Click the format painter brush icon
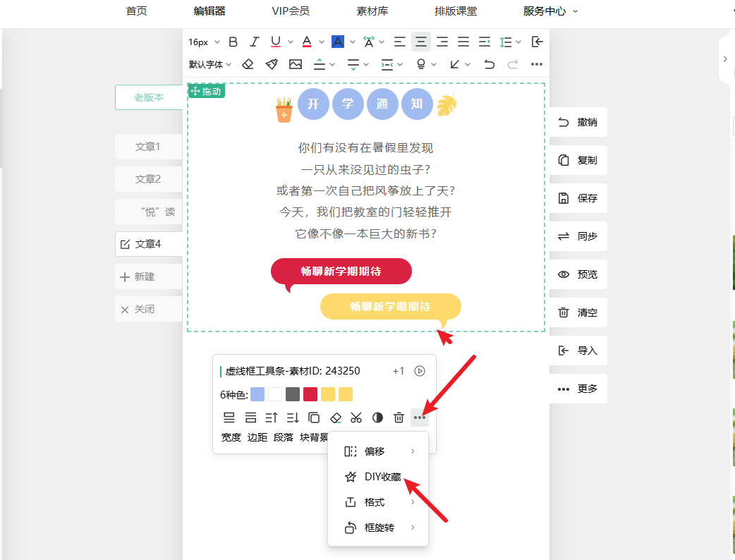The image size is (735, 560). point(272,64)
